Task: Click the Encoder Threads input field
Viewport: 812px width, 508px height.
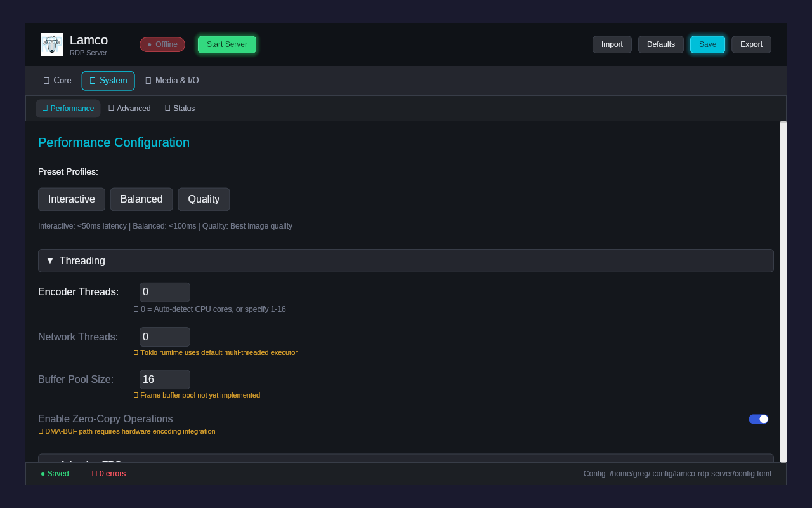Action: 164,292
